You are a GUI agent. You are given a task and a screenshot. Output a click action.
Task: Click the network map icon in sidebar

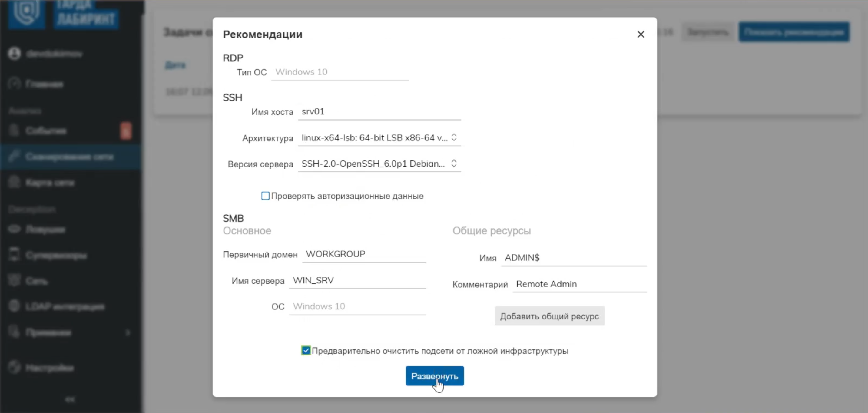pyautogui.click(x=14, y=182)
